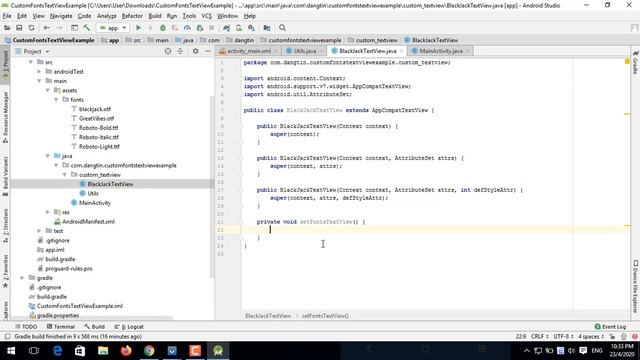Select AndroidManifest.xml in tree

pos(88,222)
